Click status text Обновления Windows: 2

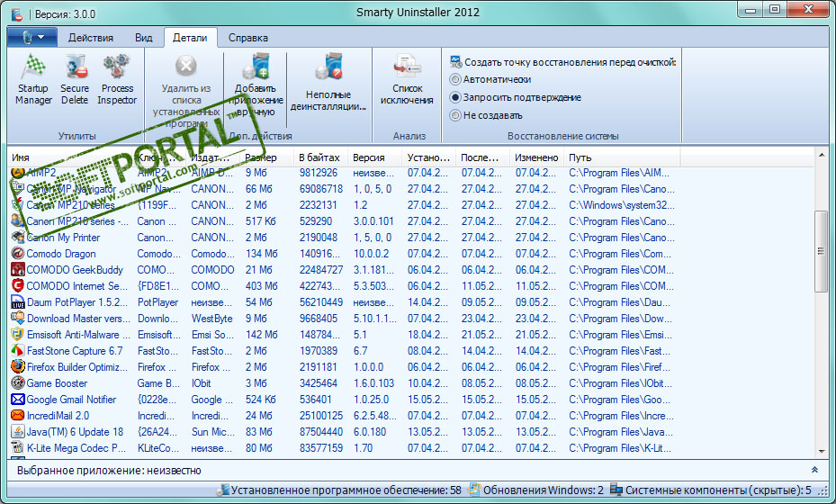pos(544,490)
